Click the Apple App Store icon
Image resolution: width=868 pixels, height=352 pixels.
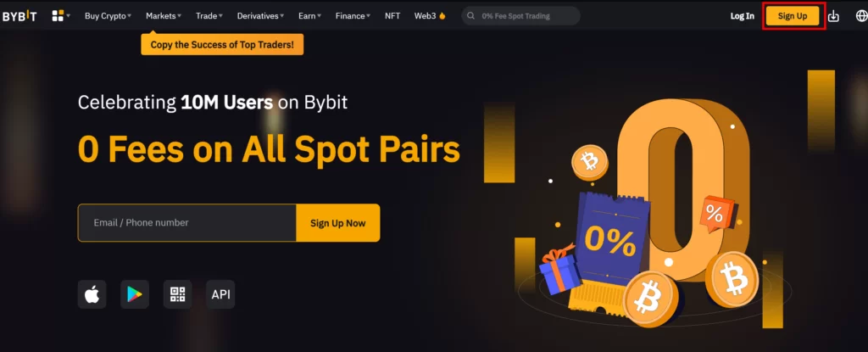pos(92,294)
